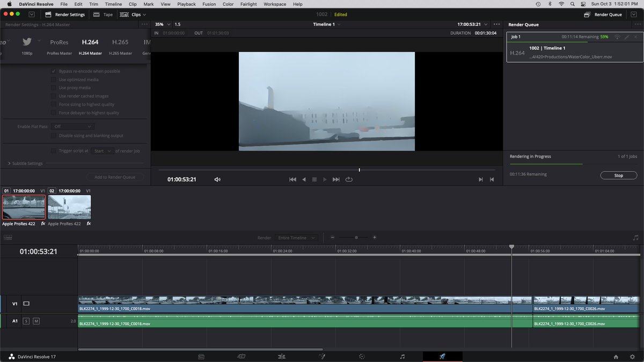Open the Media page icon
This screenshot has height=362, width=644.
point(201,356)
